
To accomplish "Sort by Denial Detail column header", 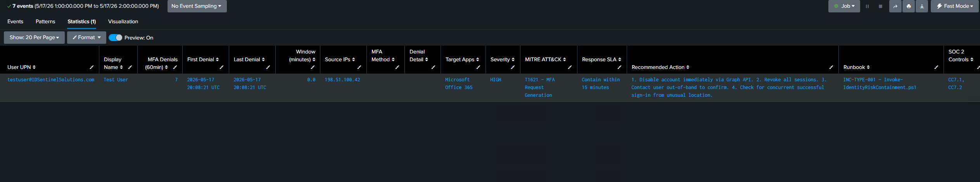I will (418, 56).
